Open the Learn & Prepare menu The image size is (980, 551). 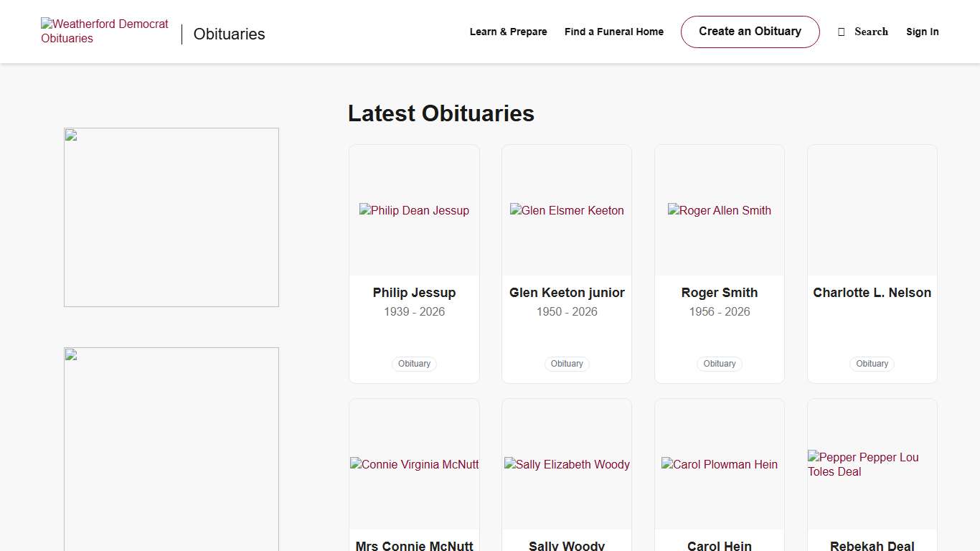[x=508, y=32]
